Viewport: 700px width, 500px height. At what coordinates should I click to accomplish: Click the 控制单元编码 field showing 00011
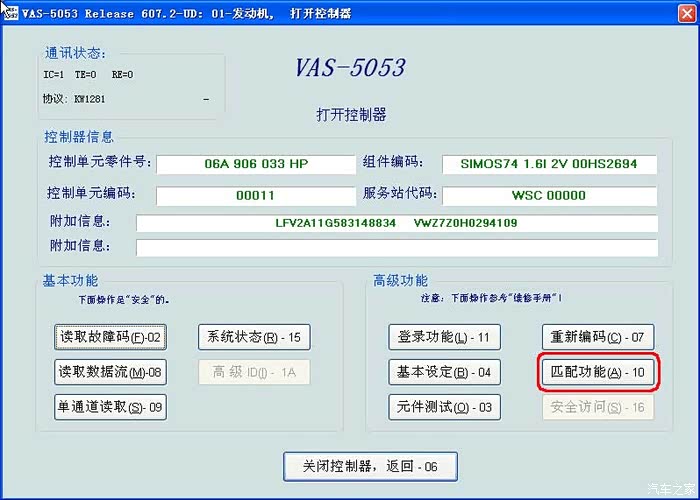pos(255,195)
